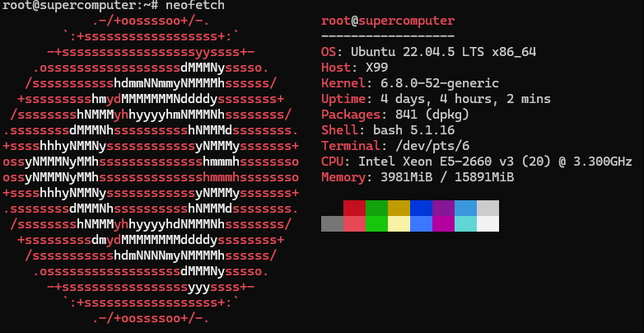
Task: Click the CPU Intel Xeon line
Action: coord(477,162)
